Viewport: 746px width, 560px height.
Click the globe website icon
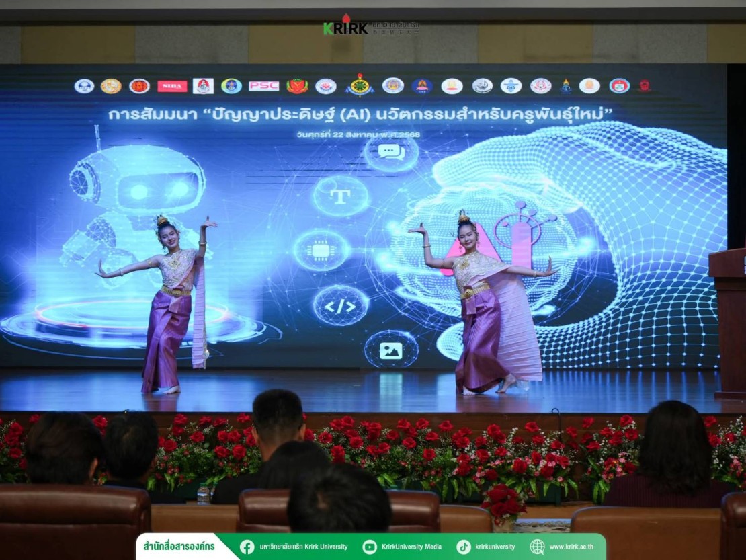[537, 547]
